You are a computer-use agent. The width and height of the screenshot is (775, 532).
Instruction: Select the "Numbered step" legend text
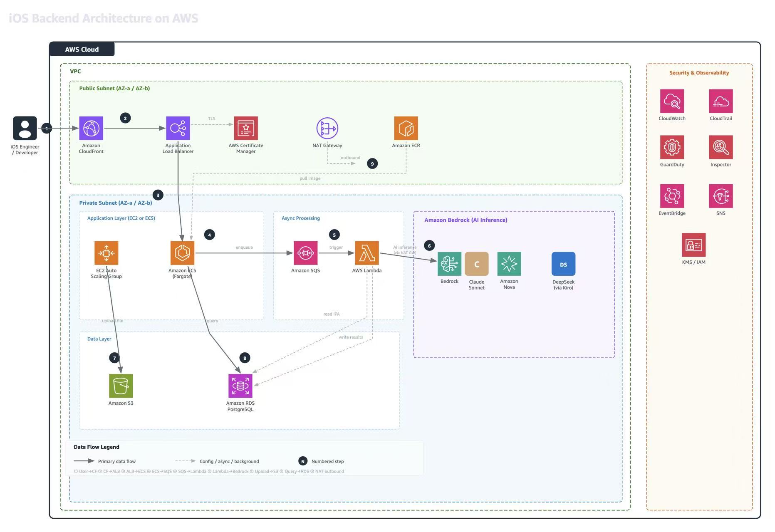click(x=328, y=461)
